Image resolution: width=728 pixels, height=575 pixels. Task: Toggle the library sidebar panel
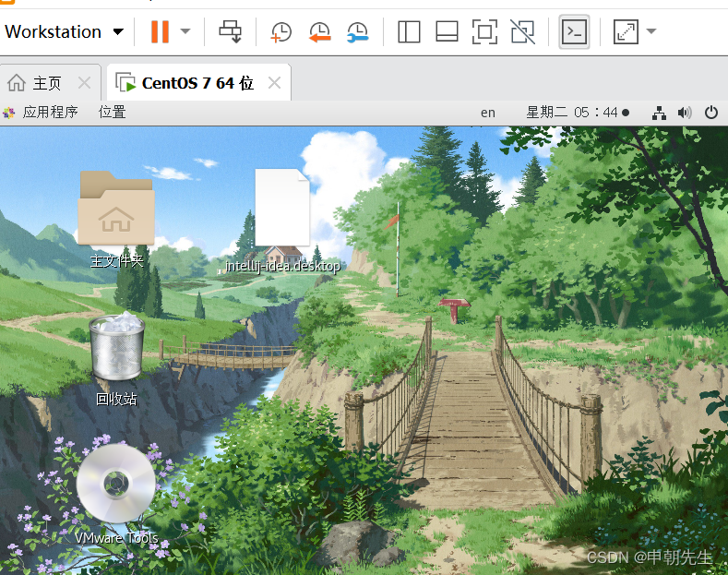pyautogui.click(x=409, y=31)
